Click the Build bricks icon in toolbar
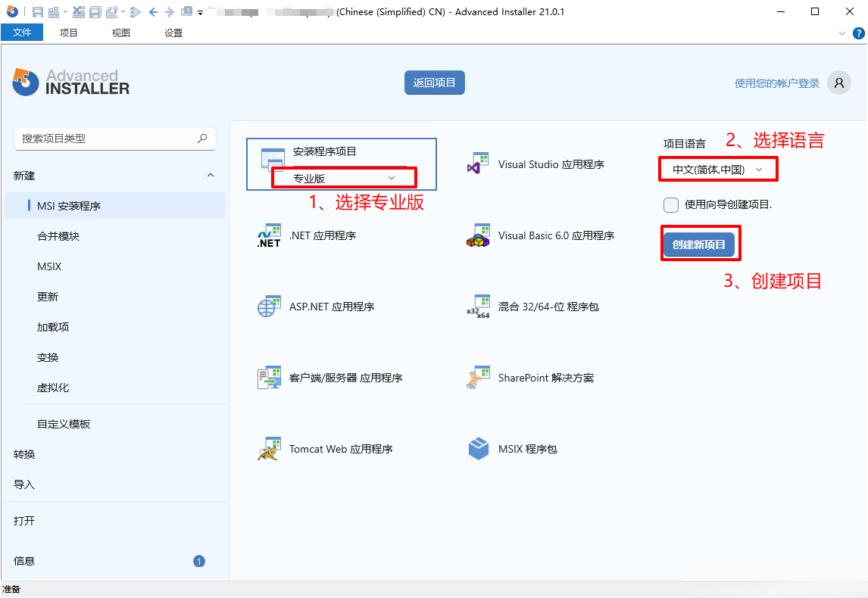This screenshot has height=598, width=868. [x=54, y=11]
